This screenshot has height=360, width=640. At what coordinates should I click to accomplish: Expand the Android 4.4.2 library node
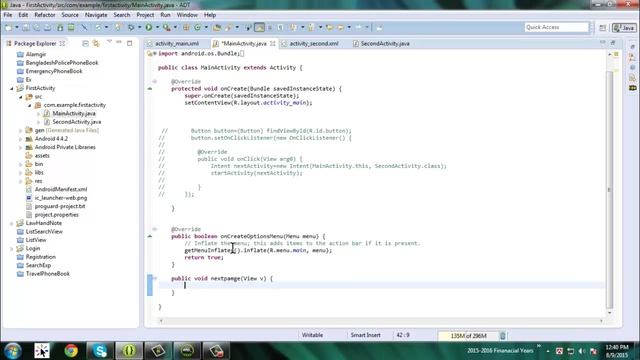20,139
